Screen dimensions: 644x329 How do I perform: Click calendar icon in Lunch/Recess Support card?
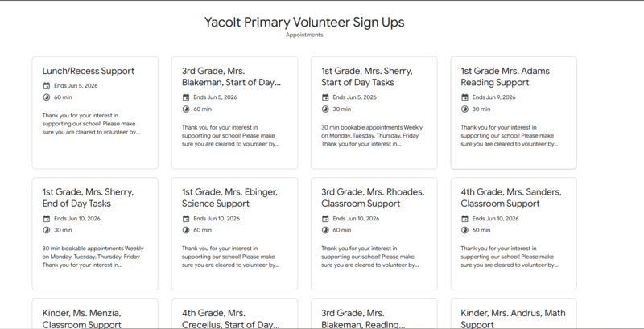47,85
